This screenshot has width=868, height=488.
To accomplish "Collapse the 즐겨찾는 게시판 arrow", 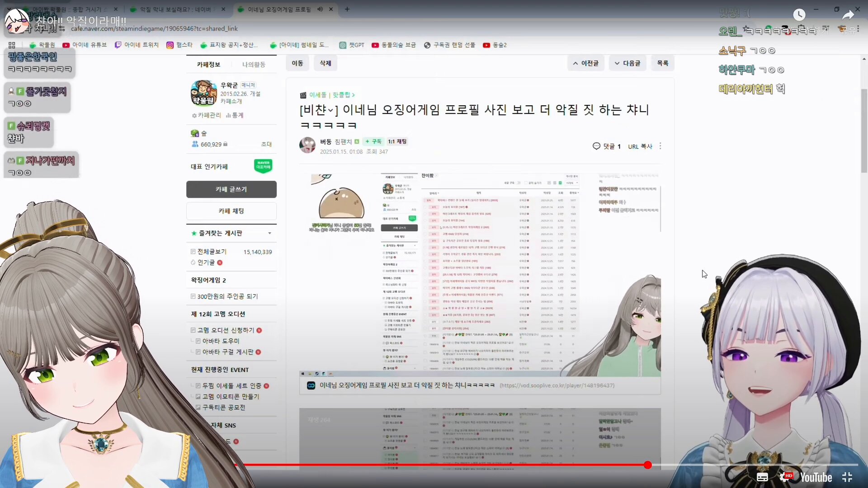I will tap(270, 233).
